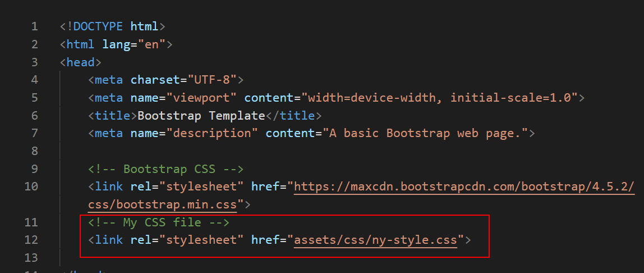Place cursor in the Bootstrap Template title text

(201, 116)
